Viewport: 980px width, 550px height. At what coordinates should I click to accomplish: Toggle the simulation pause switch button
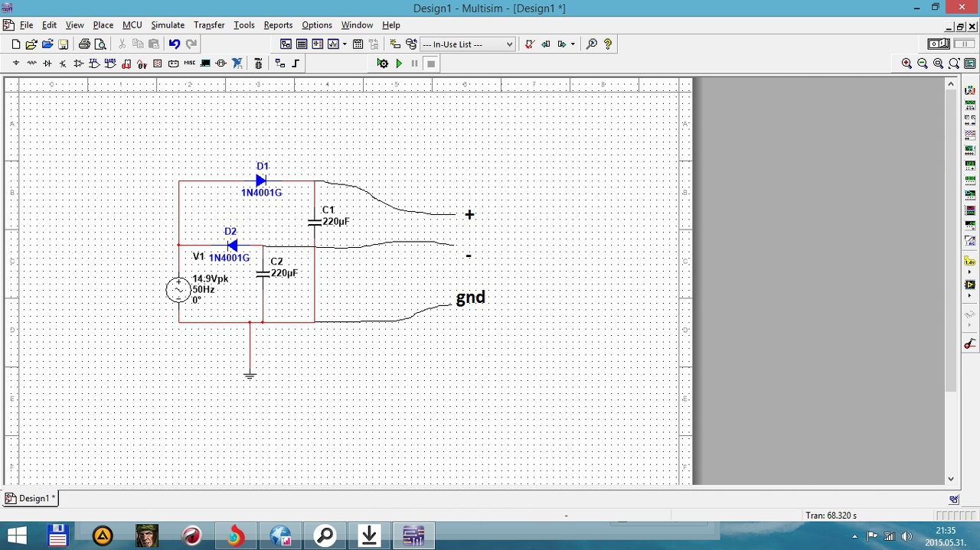click(964, 44)
